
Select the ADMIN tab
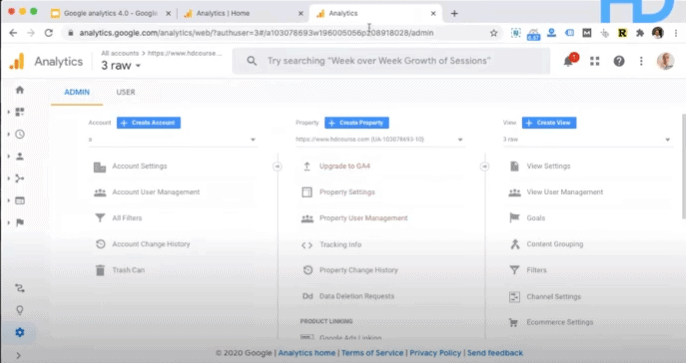coord(77,92)
